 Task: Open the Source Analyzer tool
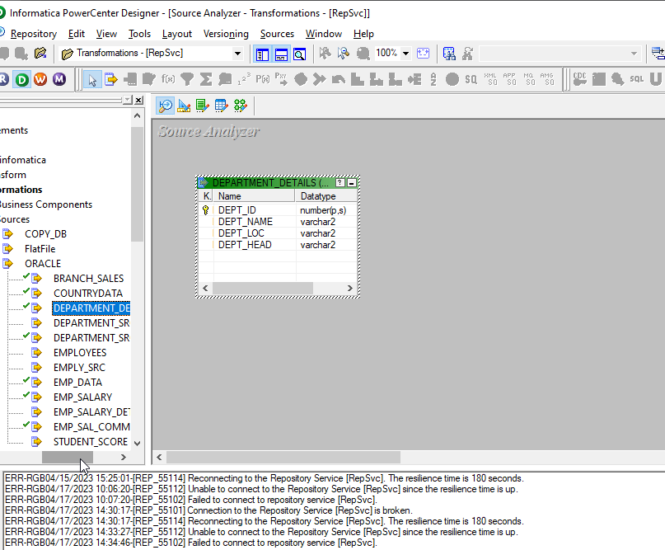pyautogui.click(x=166, y=105)
